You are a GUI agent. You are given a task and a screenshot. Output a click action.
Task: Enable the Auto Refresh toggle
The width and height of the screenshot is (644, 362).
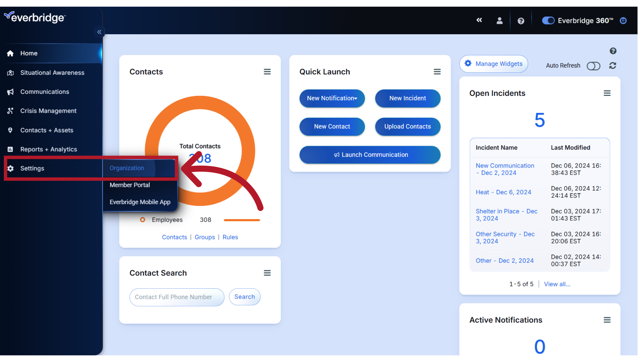pos(593,66)
